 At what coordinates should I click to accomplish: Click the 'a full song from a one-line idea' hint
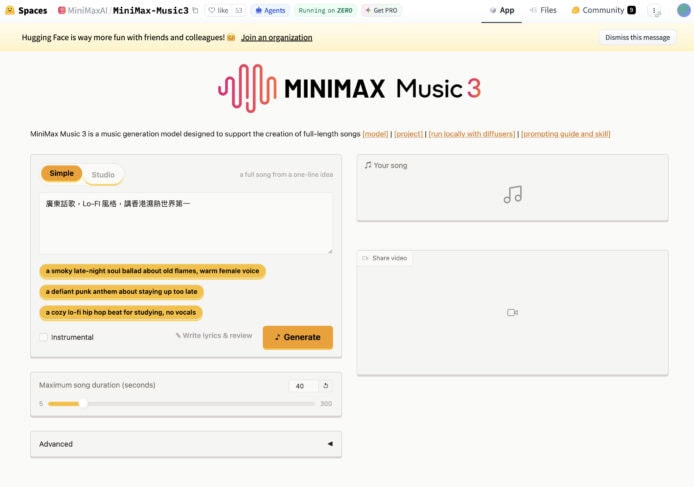click(x=286, y=175)
